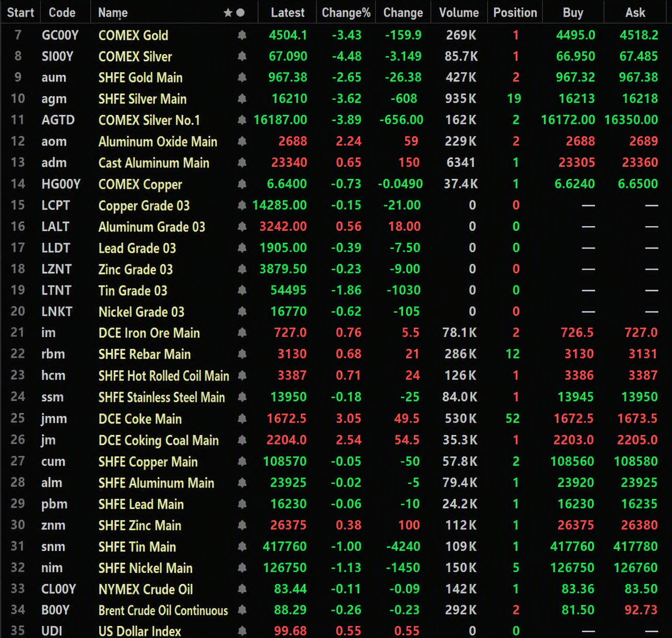
Task: Click the bell beside Cast Aluminum Main
Action: [242, 163]
